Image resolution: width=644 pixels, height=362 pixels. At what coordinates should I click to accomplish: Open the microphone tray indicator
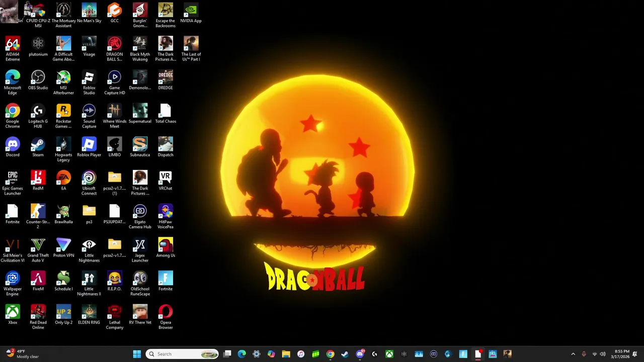click(584, 354)
